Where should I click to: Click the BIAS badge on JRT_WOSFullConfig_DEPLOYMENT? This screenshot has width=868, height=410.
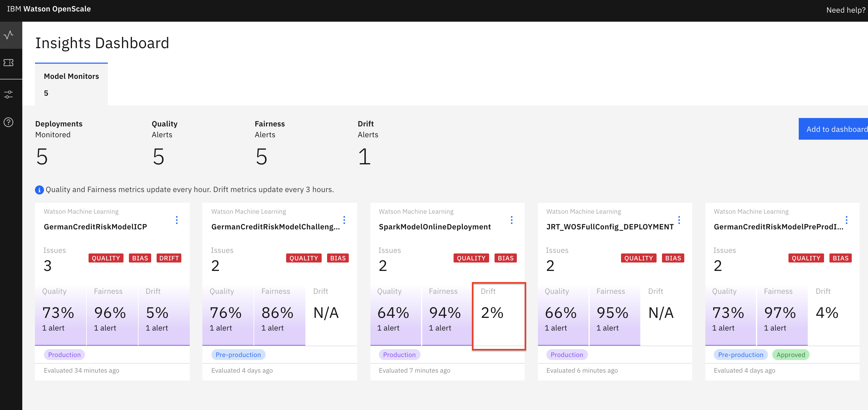(673, 258)
